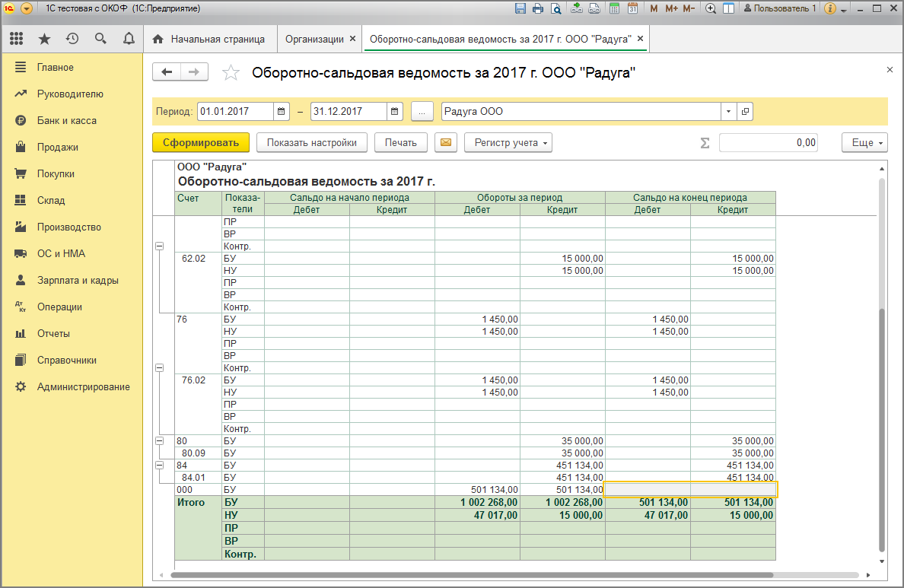Click the go to link icon
Viewport: 904px width, 588px height.
[594, 8]
